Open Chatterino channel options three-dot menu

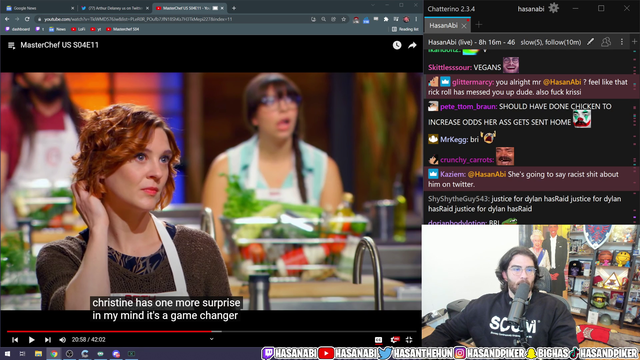click(x=622, y=42)
